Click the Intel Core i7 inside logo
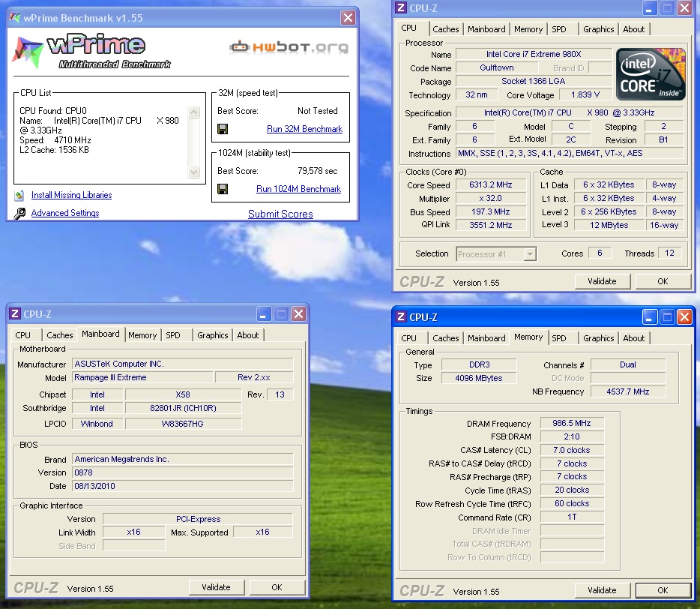This screenshot has width=700, height=609. coord(651,74)
